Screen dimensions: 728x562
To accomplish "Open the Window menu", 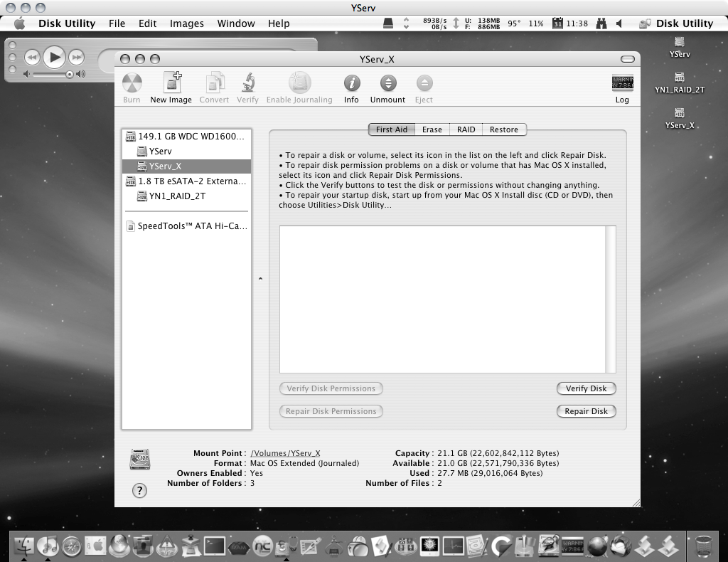I will (x=236, y=23).
